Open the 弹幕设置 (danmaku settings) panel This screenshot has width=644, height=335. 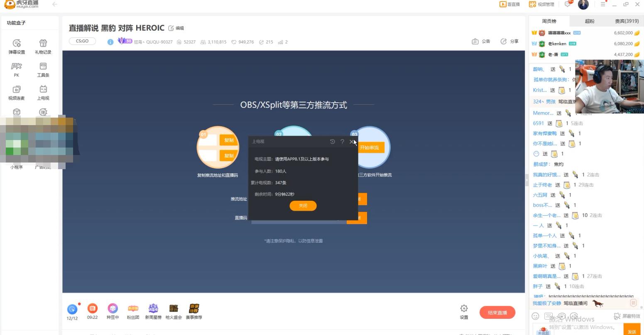(x=16, y=46)
